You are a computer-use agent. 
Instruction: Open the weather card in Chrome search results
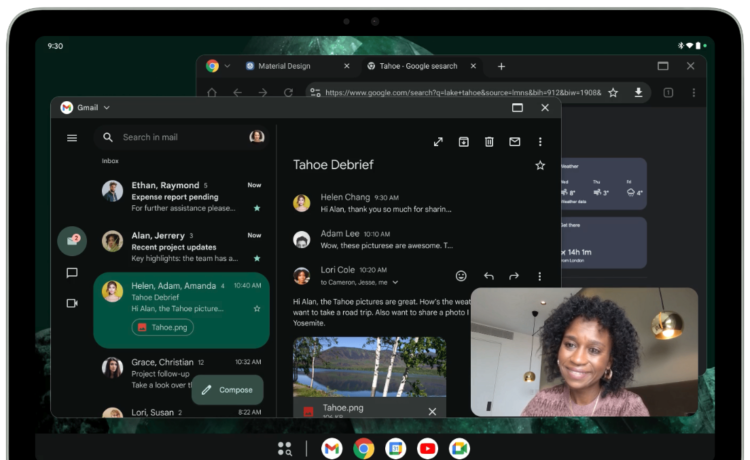pos(604,184)
